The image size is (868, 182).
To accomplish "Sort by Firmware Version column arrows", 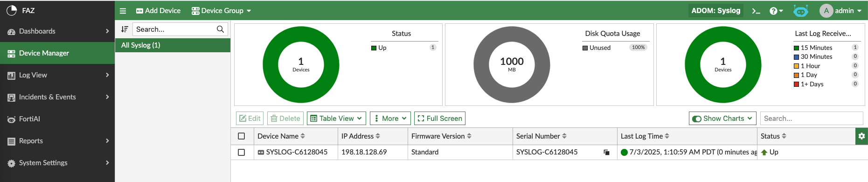I will [469, 136].
